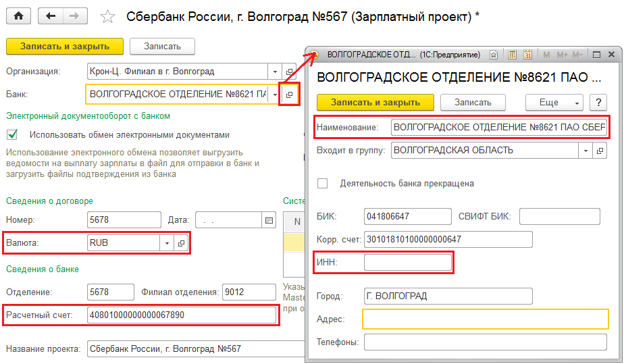The height and width of the screenshot is (364, 624).
Task: Open the Организация linked record icon
Action: [x=289, y=72]
